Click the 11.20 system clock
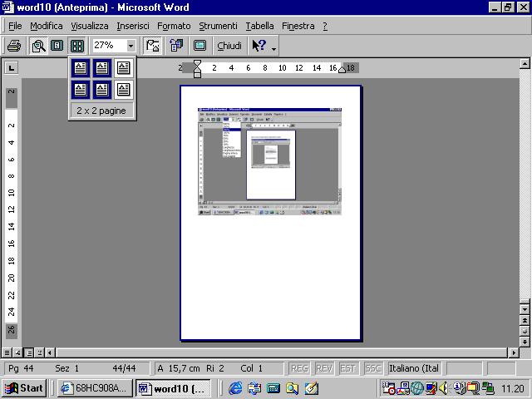Screen dimensions: 532x399 (x=513, y=388)
